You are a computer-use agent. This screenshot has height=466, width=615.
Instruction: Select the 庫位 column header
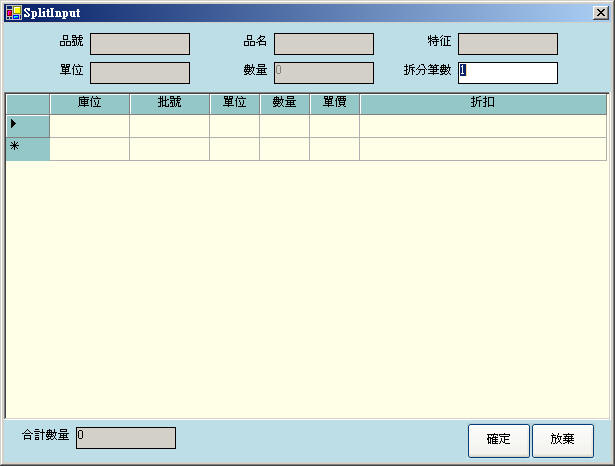coord(89,104)
